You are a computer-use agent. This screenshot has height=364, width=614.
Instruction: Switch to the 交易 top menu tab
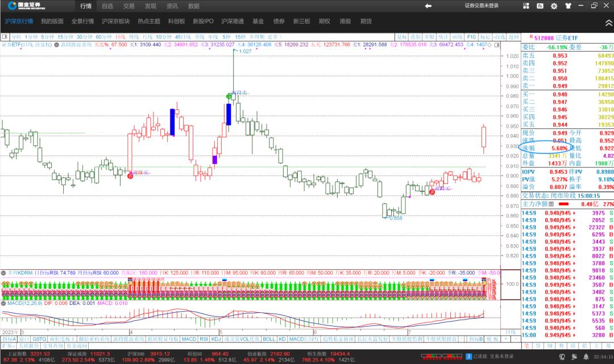click(129, 6)
